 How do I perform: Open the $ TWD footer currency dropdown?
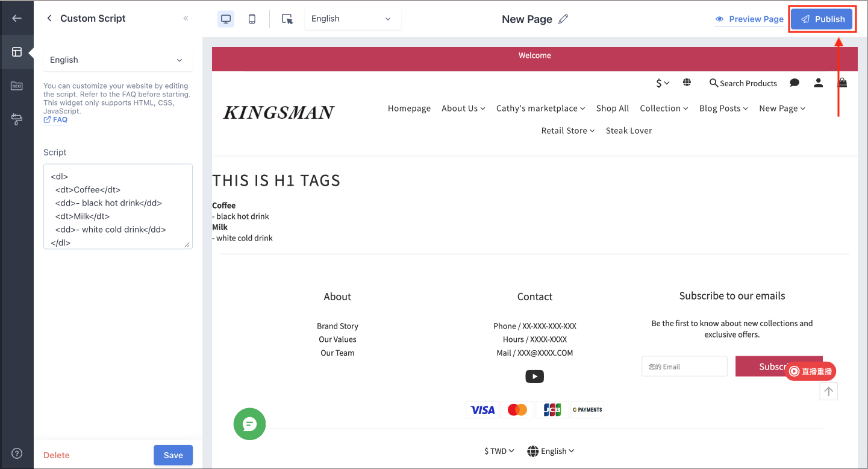499,451
